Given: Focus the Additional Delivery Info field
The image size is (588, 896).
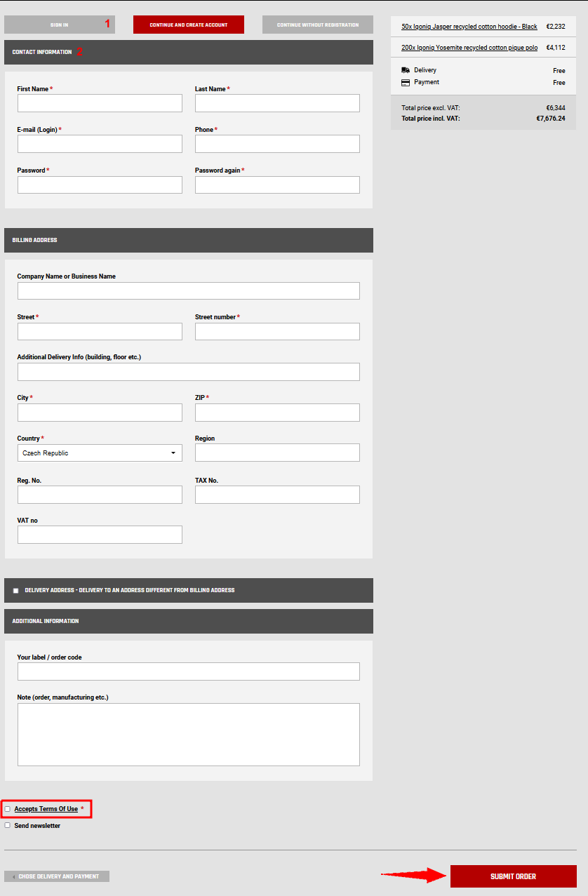Looking at the screenshot, I should tap(189, 372).
